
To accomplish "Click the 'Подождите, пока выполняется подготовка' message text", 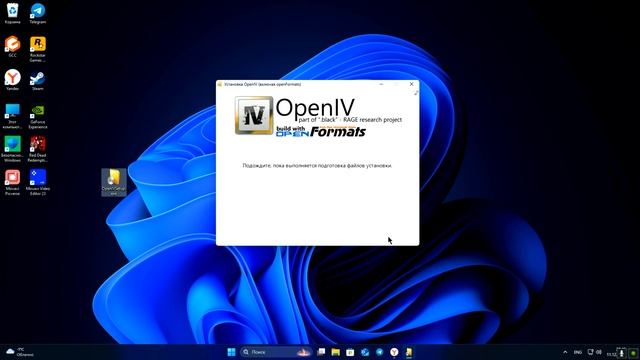I will pos(317,166).
